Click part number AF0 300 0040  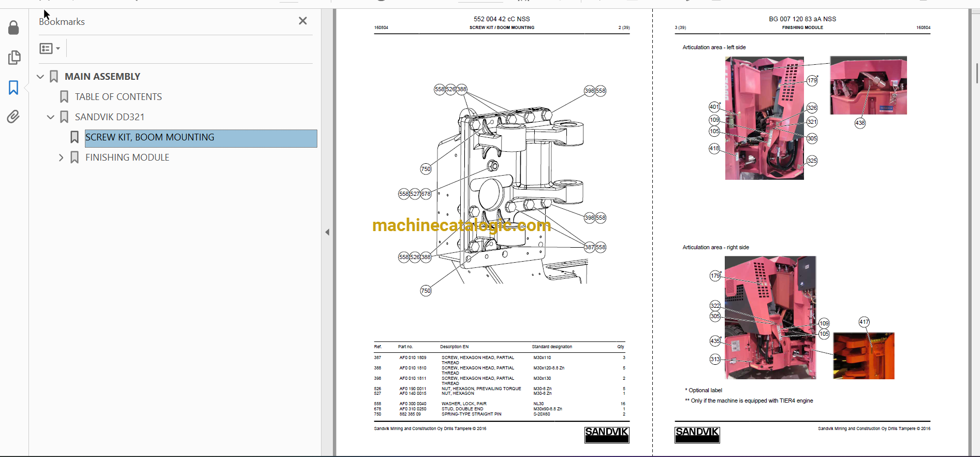click(x=413, y=404)
